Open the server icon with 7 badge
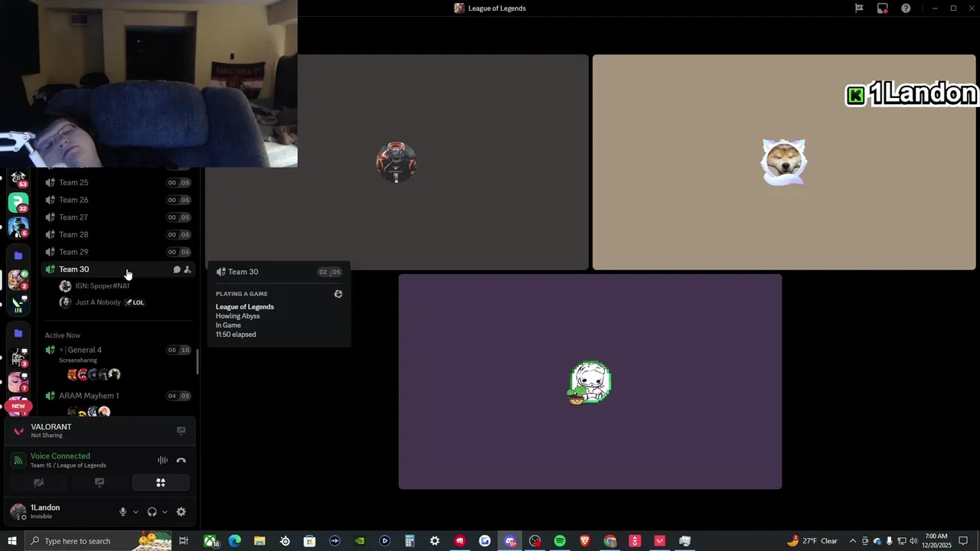The width and height of the screenshot is (980, 551). tap(18, 382)
